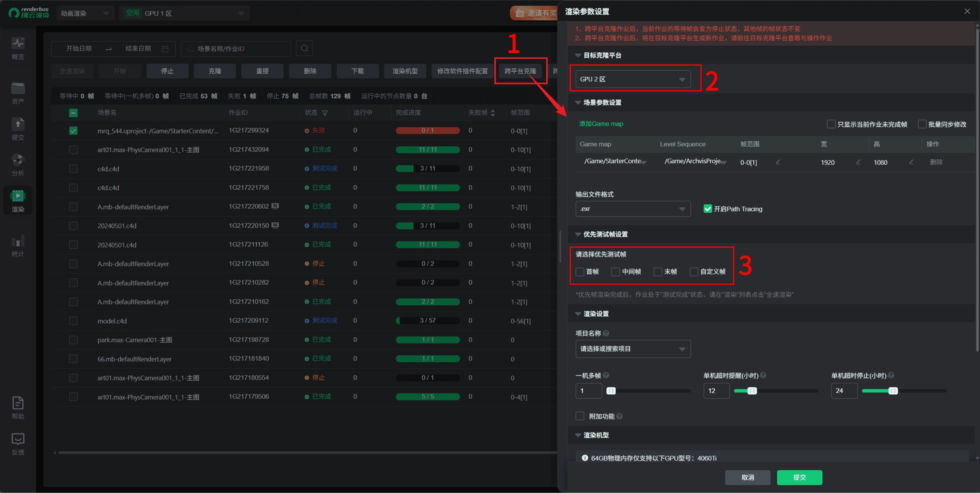Enable the 首帧 first frame checkbox
Viewport: 980px width, 493px height.
pos(580,272)
